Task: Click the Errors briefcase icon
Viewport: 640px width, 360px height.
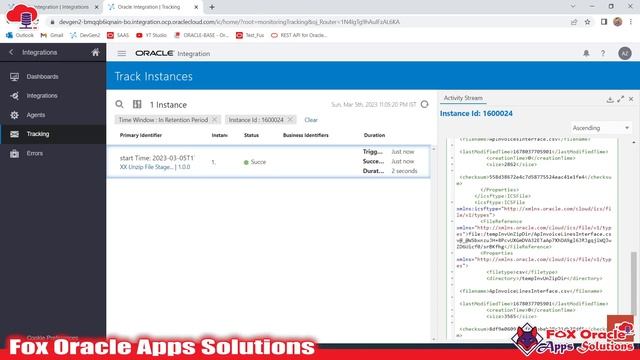Action: pyautogui.click(x=14, y=153)
